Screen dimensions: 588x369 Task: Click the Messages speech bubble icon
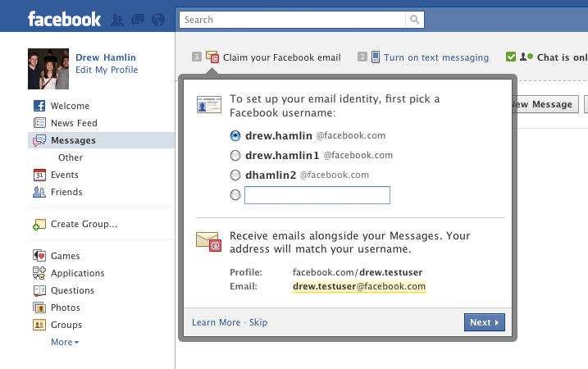click(x=39, y=140)
